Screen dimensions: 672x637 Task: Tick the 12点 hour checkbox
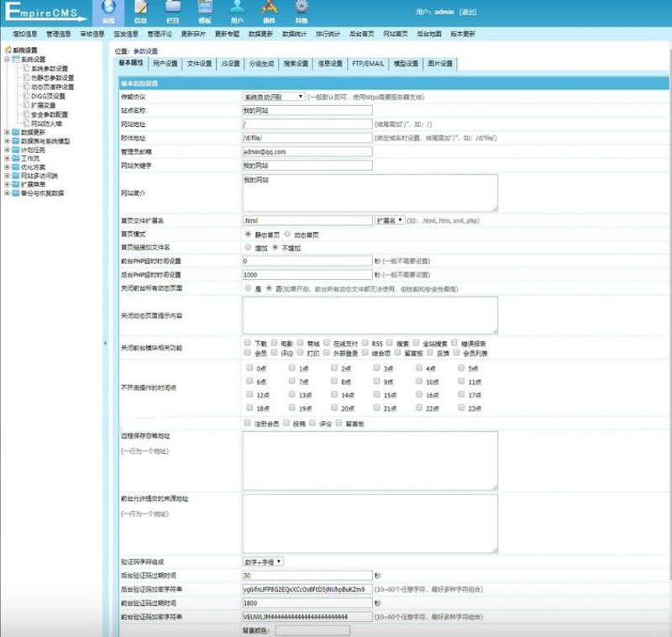(249, 394)
